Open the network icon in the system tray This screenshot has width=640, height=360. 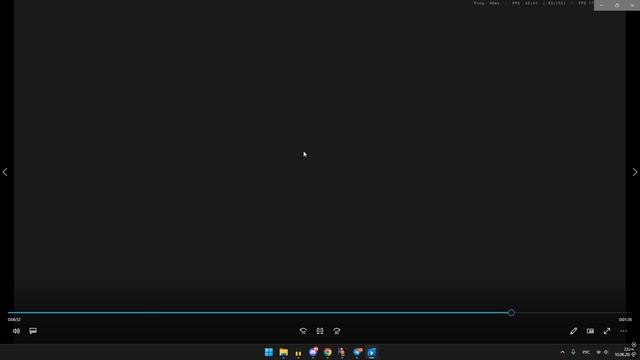(599, 352)
